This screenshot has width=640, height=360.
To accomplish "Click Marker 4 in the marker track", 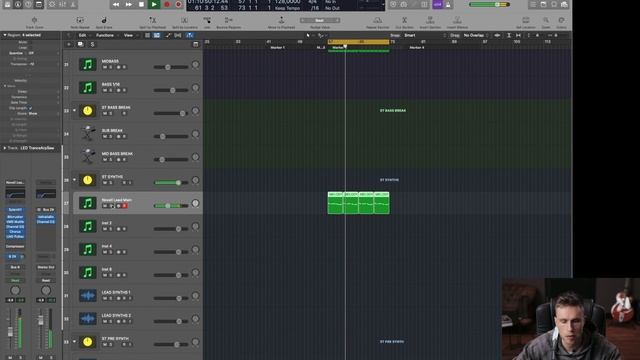I will [x=417, y=48].
